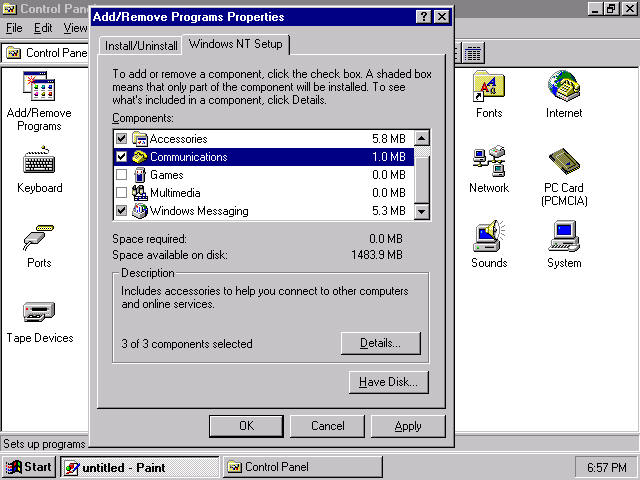This screenshot has width=640, height=480.
Task: Click the Windows Messaging 5.3 MB size value
Action: click(x=389, y=211)
